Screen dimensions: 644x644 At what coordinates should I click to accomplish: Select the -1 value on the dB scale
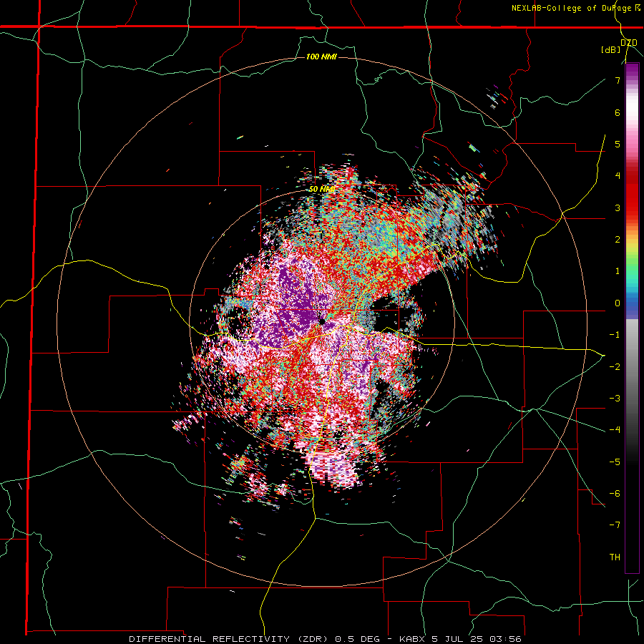[615, 335]
